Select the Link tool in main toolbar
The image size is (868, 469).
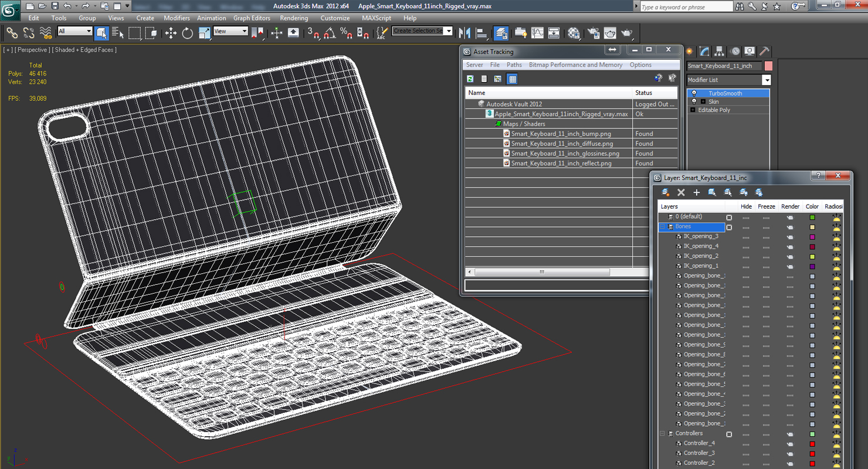click(12, 33)
